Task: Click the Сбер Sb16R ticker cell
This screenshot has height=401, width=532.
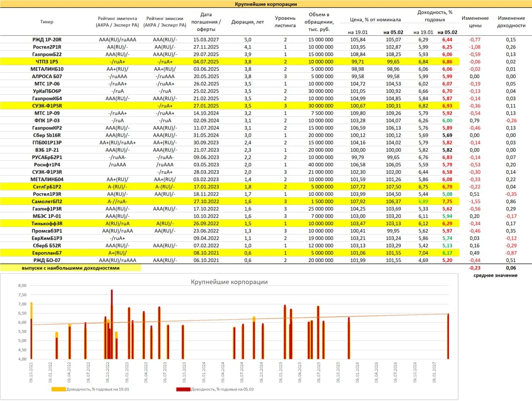Action: coord(47,135)
